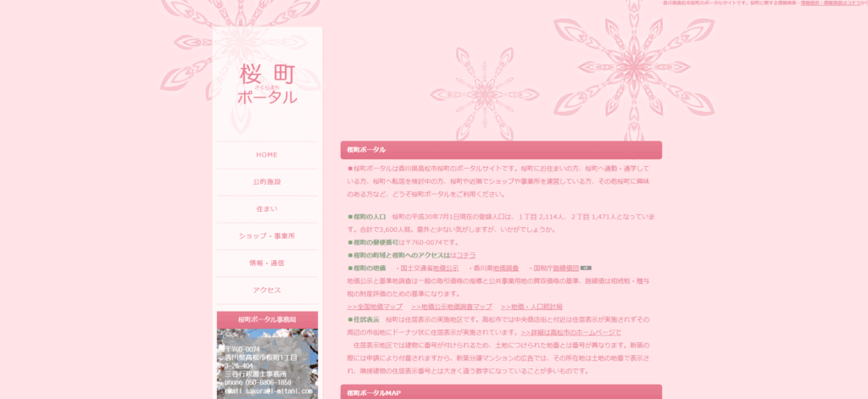The height and width of the screenshot is (399, 868).
Task: Open the HOME menu item
Action: point(267,155)
